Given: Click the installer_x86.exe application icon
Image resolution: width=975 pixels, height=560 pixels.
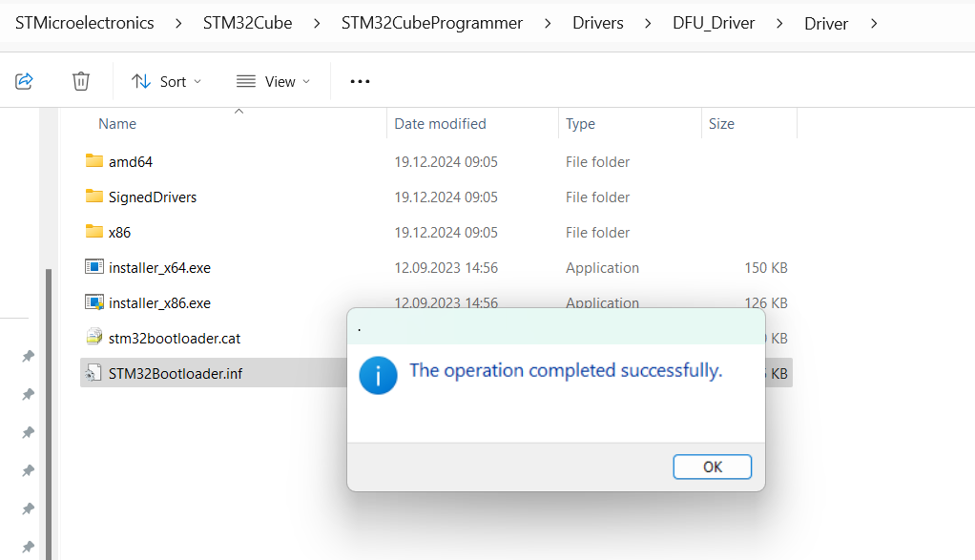Looking at the screenshot, I should 95,302.
